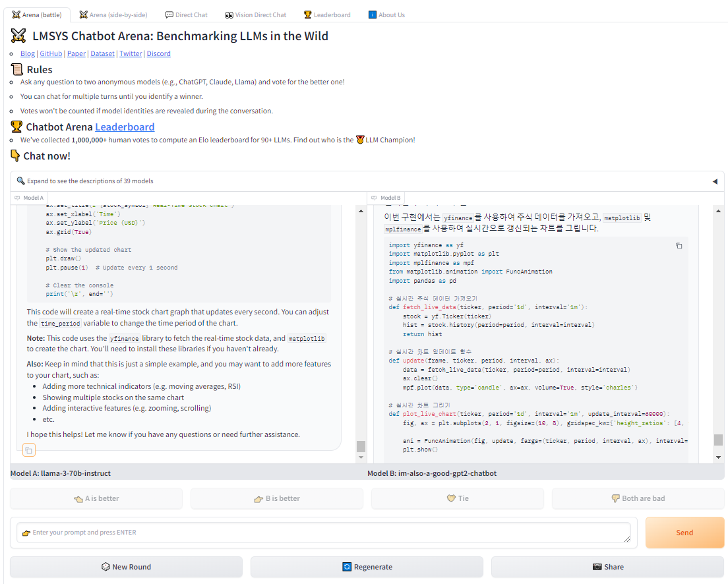Vote Tie for both models
The height and width of the screenshot is (584, 728).
click(x=458, y=498)
